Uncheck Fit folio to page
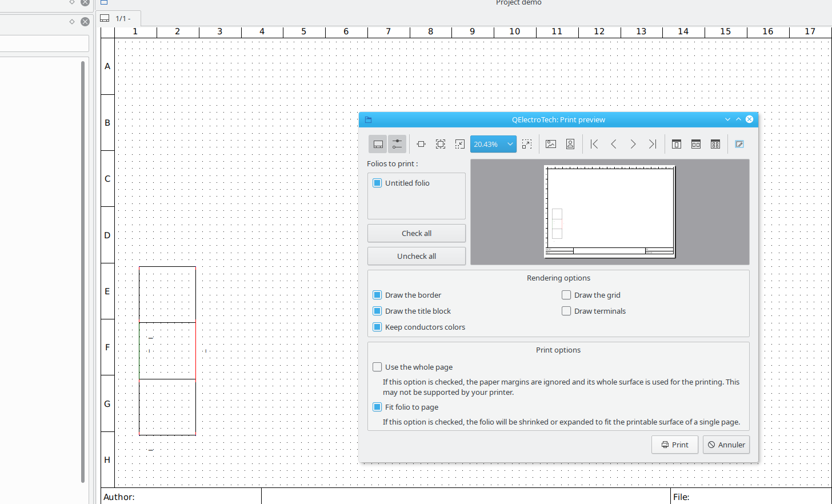 coord(377,407)
